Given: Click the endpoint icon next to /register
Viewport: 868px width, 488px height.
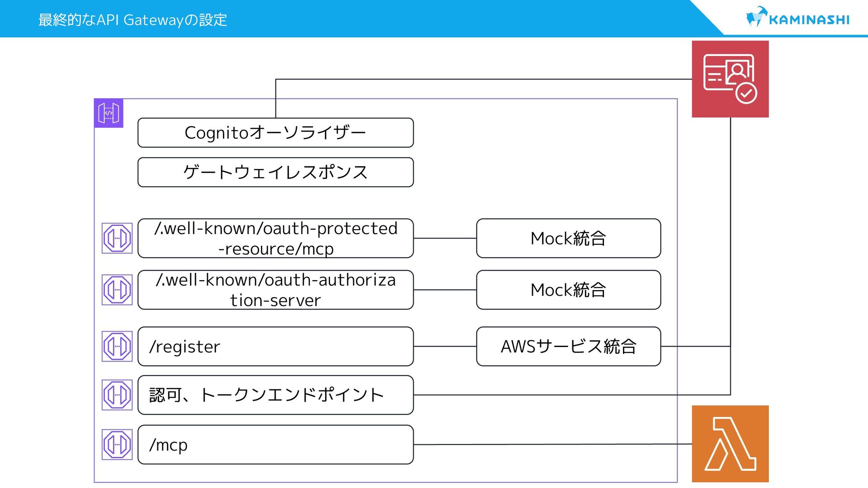Looking at the screenshot, I should (x=117, y=347).
